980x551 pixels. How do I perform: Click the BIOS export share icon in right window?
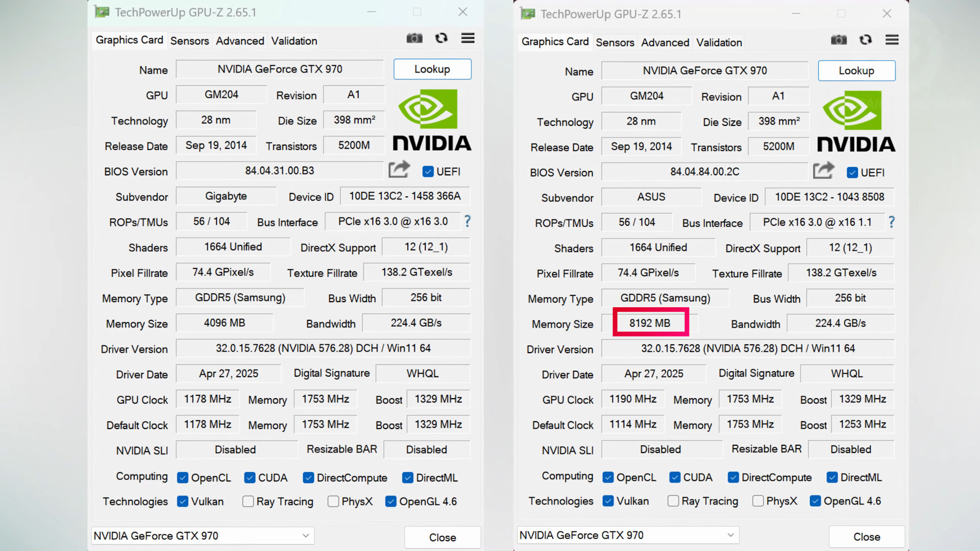click(x=823, y=170)
